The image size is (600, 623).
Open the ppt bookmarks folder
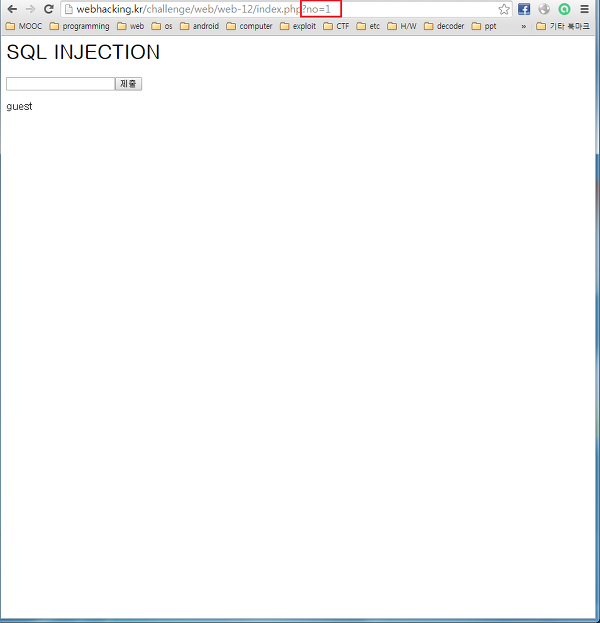pyautogui.click(x=484, y=26)
